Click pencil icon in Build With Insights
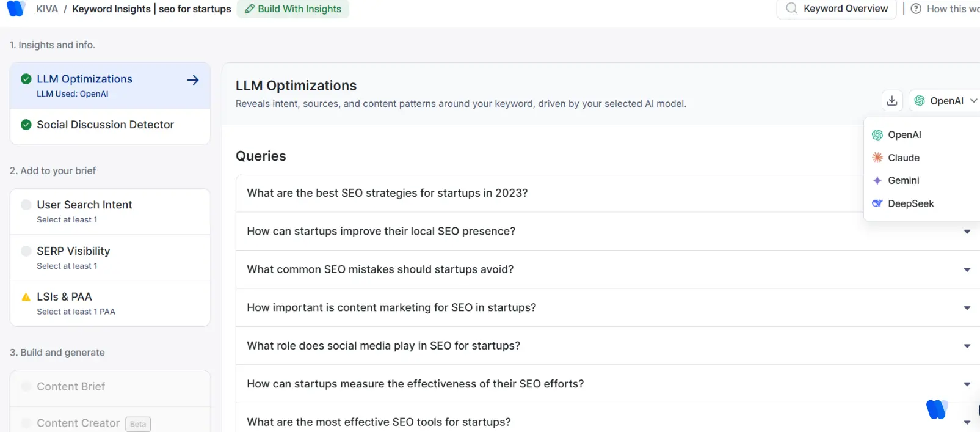 click(x=250, y=9)
